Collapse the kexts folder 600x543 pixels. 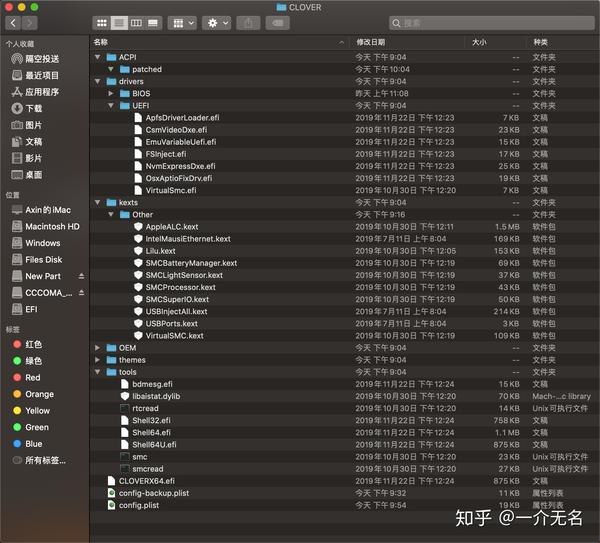pos(98,202)
